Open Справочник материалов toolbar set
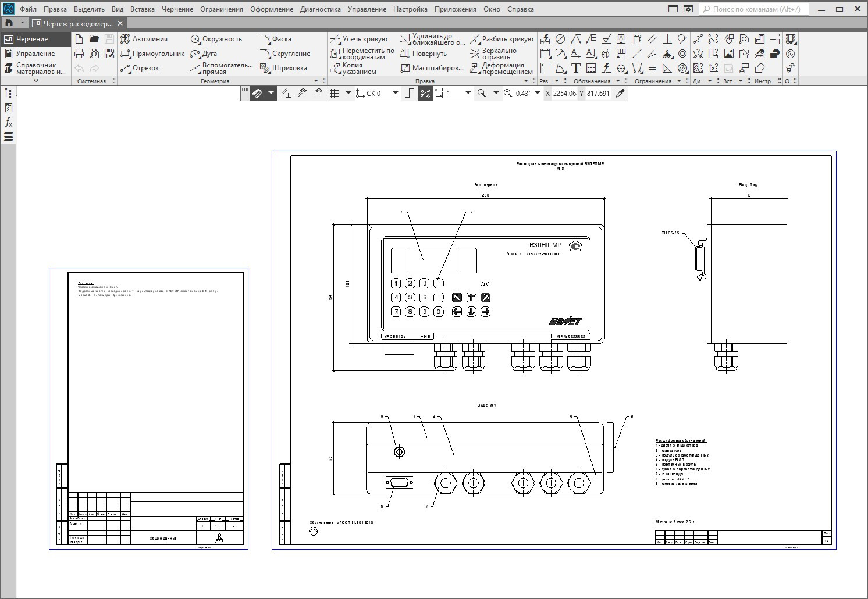This screenshot has height=599, width=868. click(x=35, y=68)
